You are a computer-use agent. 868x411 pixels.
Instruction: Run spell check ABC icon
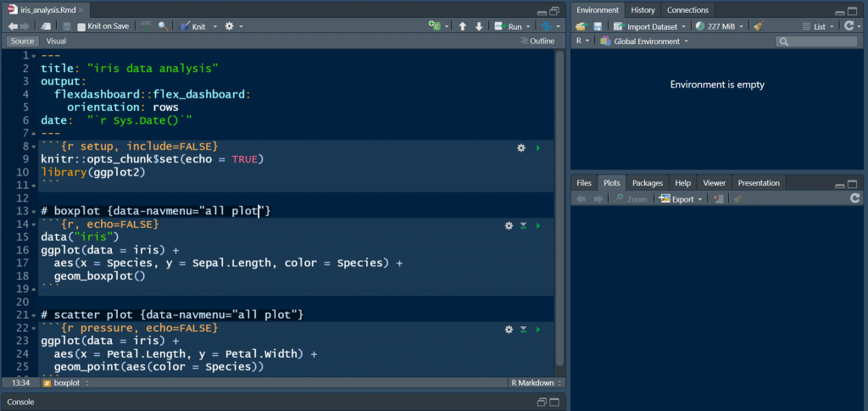[146, 25]
